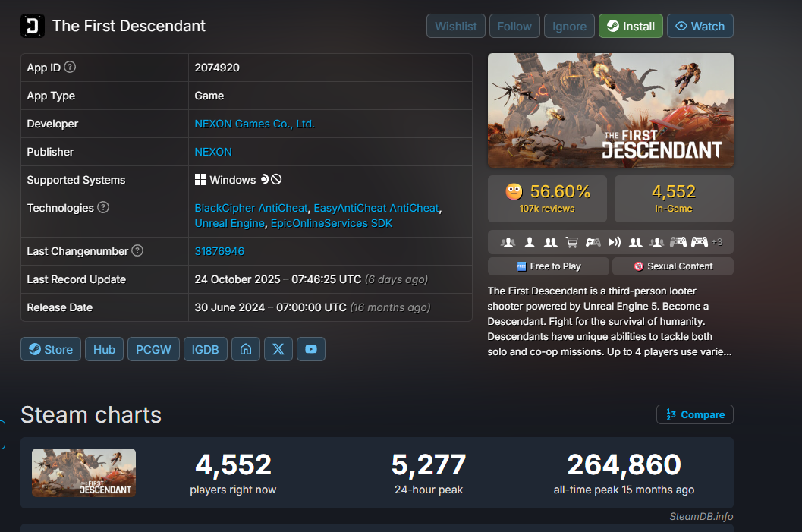
Task: Click the 5,277 24-hour peak stat
Action: (x=429, y=473)
